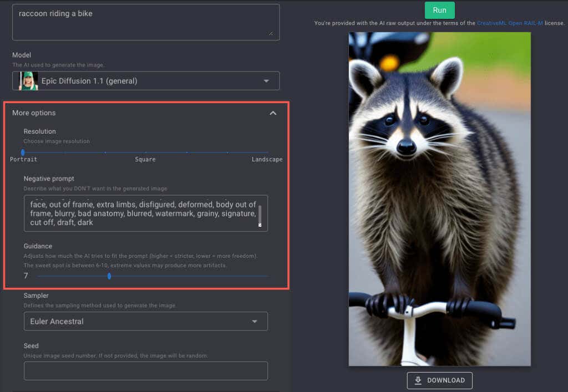Click the Guidance slider handle

tap(109, 276)
